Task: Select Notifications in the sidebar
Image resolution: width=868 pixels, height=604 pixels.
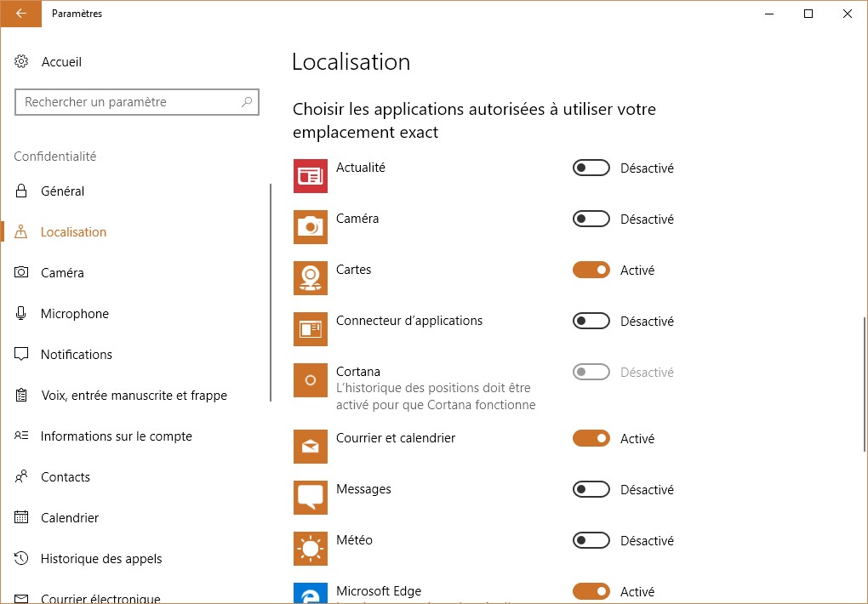Action: click(77, 355)
